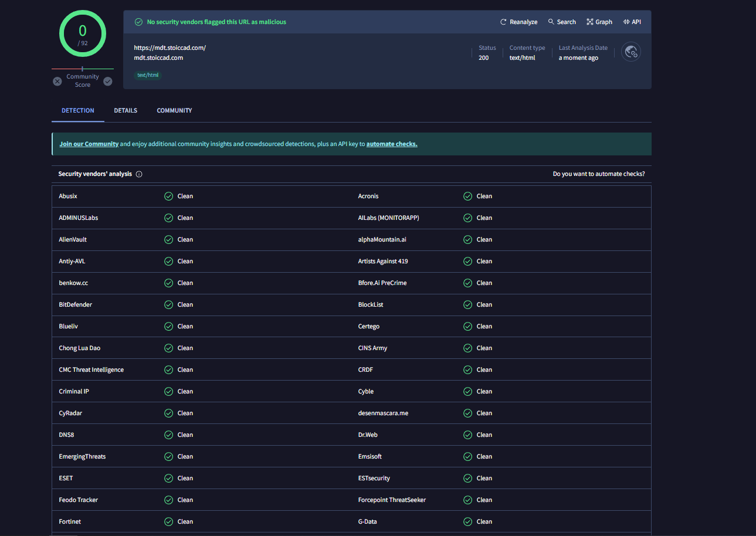Click the green checkmark in the no-malicious banner
Viewport: 756px width, 536px height.
138,22
